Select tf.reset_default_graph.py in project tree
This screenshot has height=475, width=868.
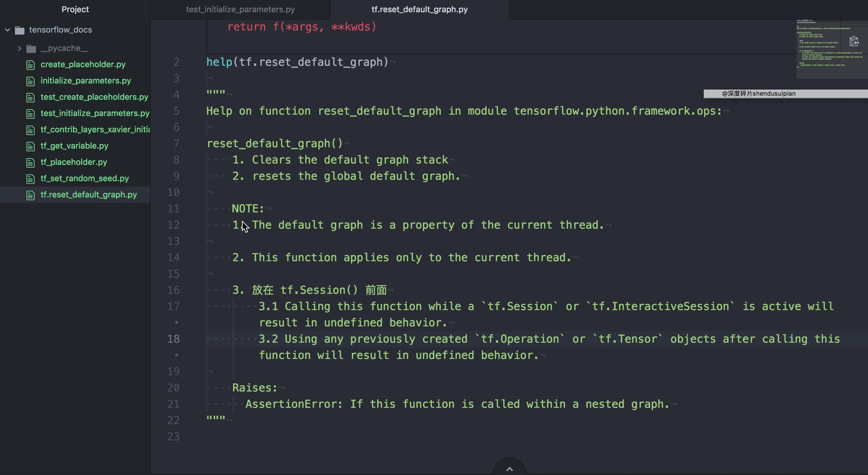coord(89,195)
